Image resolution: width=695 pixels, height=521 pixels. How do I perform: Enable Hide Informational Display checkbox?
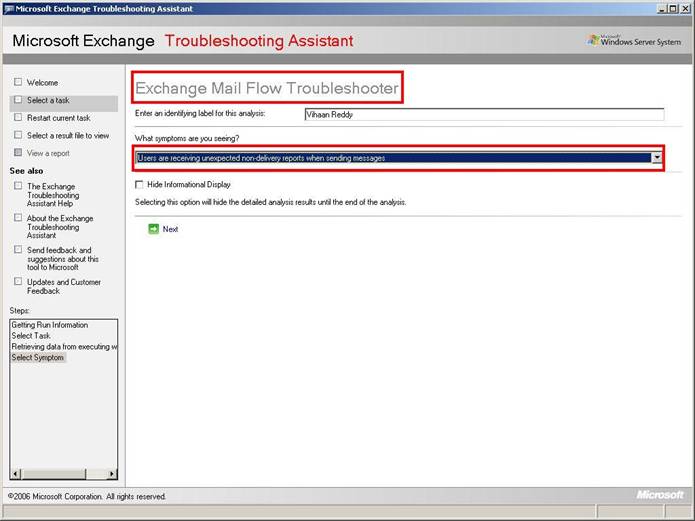click(139, 184)
